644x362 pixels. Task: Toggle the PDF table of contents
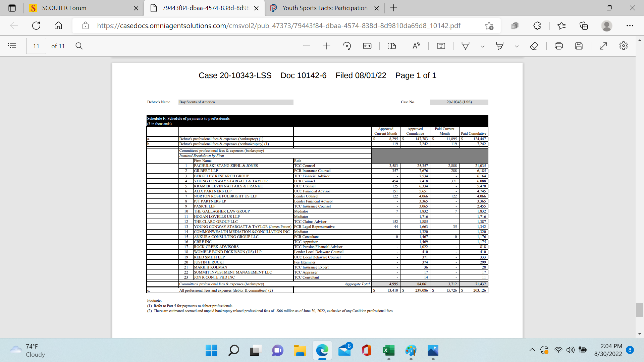(x=12, y=46)
